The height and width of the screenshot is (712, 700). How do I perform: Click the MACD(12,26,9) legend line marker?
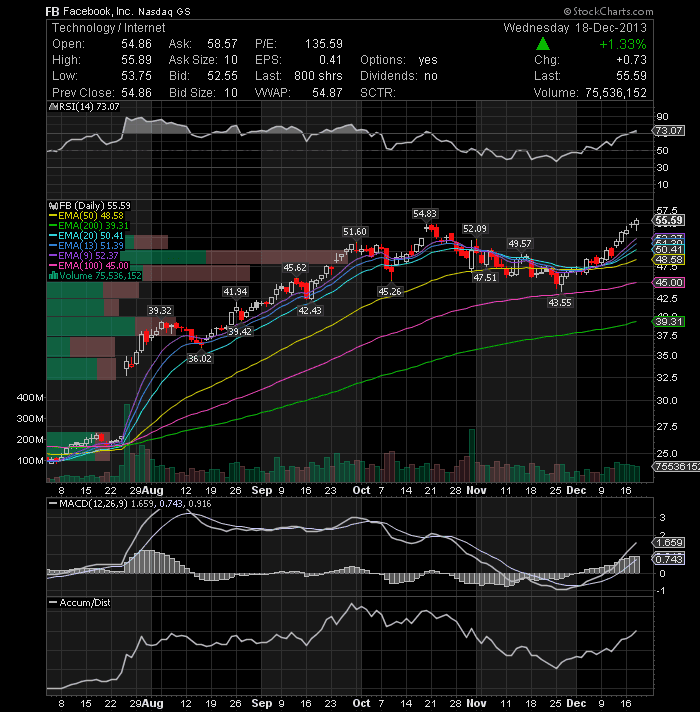click(53, 504)
